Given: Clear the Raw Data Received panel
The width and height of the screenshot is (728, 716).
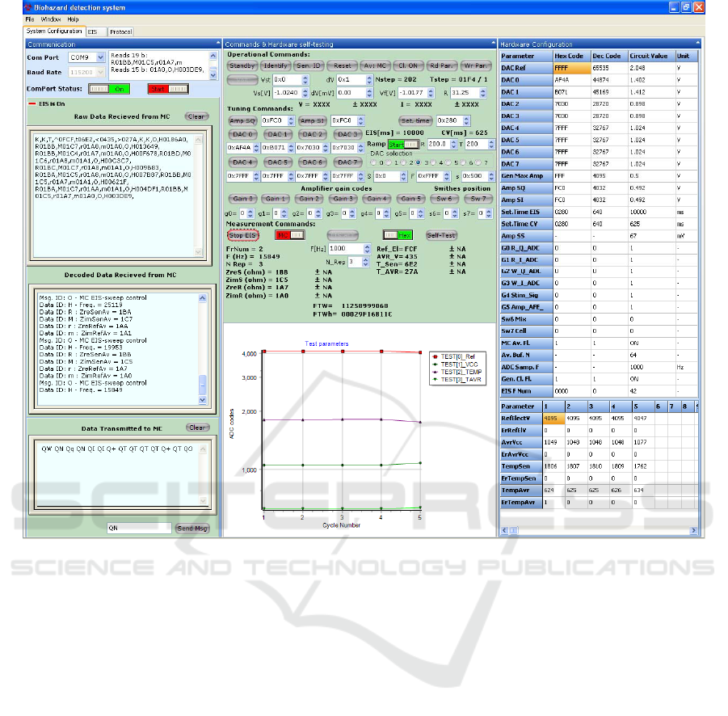Looking at the screenshot, I should pos(197,116).
